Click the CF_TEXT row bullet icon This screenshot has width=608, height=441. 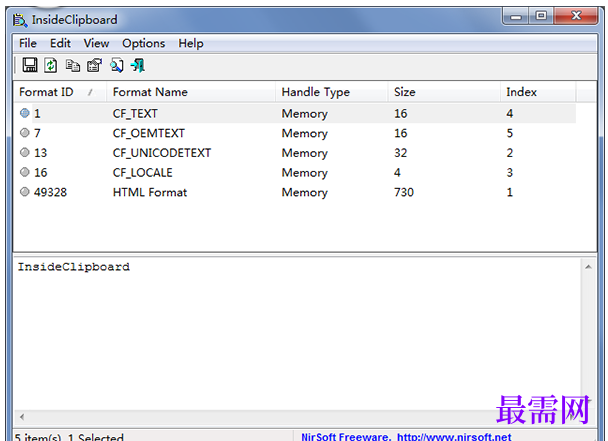tap(24, 113)
